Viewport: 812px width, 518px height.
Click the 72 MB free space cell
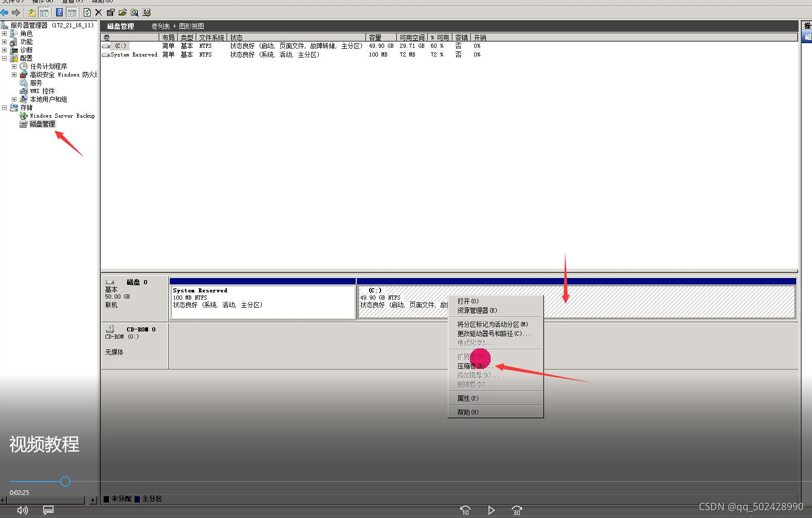pos(407,54)
